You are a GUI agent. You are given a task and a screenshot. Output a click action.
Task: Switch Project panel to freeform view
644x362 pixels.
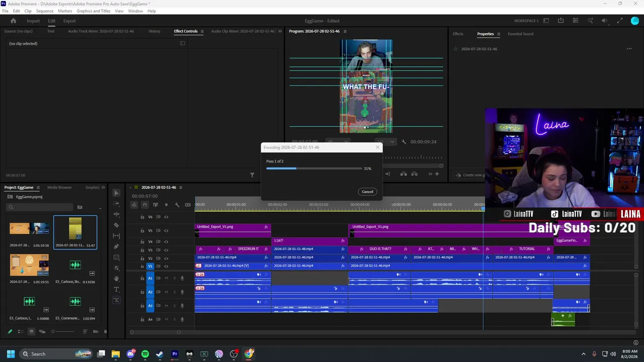[x=42, y=331]
